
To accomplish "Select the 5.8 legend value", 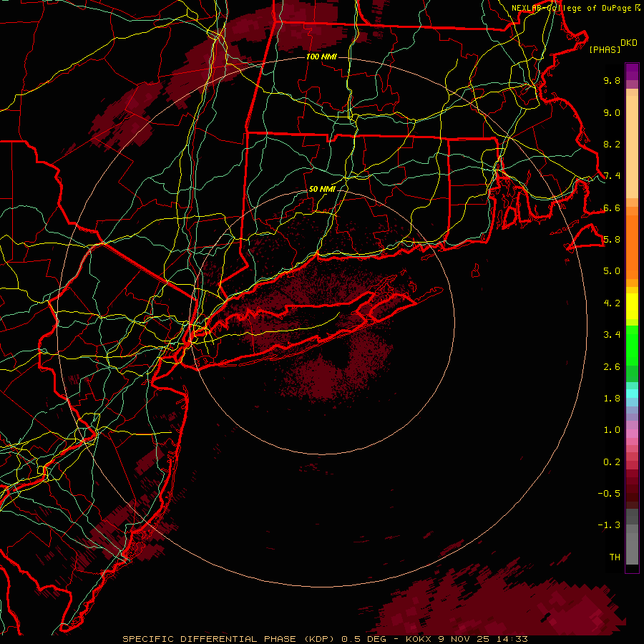I will (x=612, y=240).
